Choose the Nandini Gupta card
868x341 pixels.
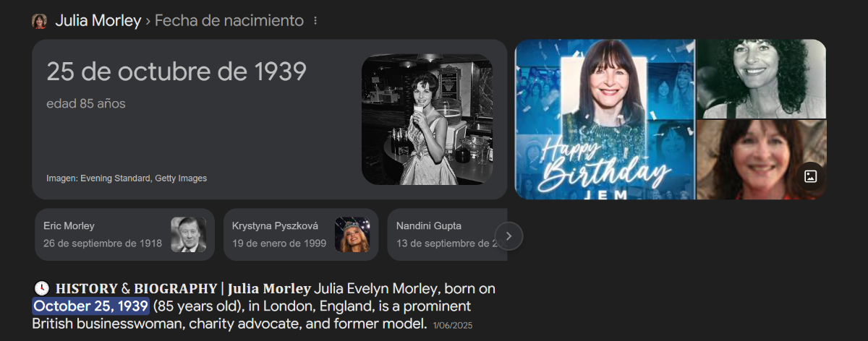tap(447, 235)
